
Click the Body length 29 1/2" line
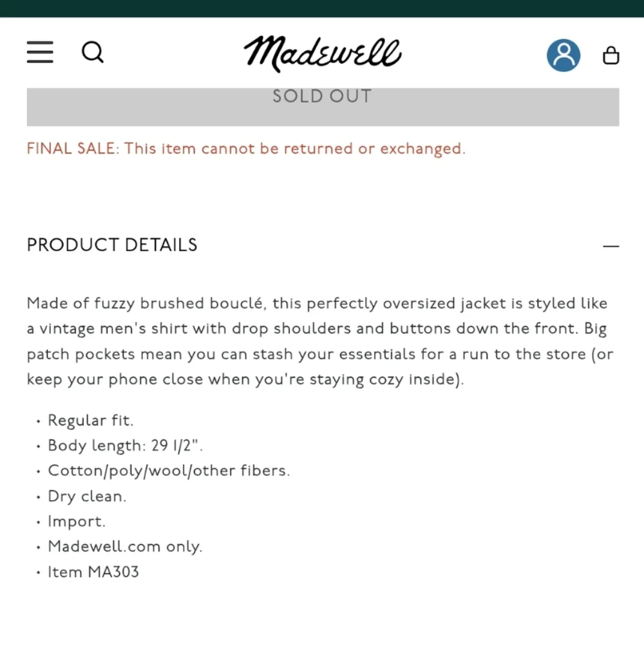126,446
